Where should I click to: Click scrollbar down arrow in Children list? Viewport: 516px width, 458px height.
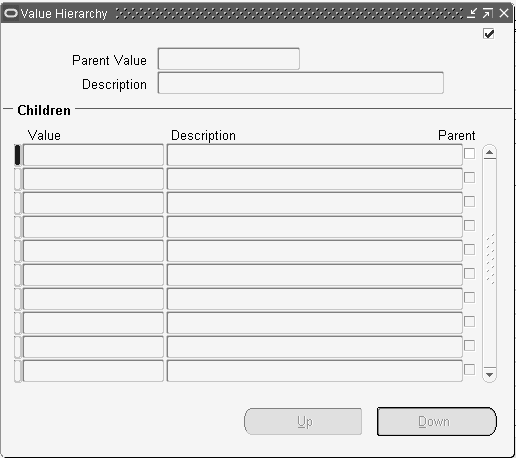pos(489,375)
